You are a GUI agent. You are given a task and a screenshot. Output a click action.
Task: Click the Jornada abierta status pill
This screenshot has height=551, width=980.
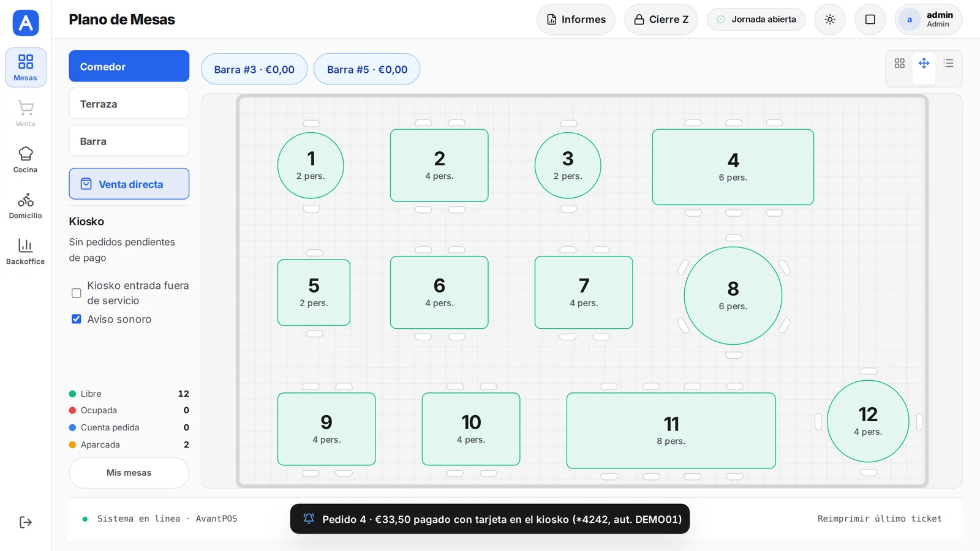[756, 20]
